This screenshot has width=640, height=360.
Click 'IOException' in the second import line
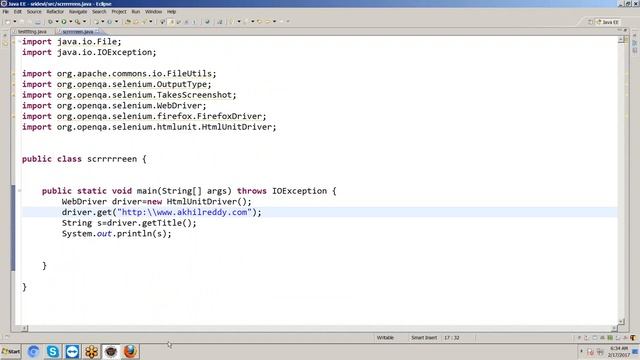tap(124, 52)
